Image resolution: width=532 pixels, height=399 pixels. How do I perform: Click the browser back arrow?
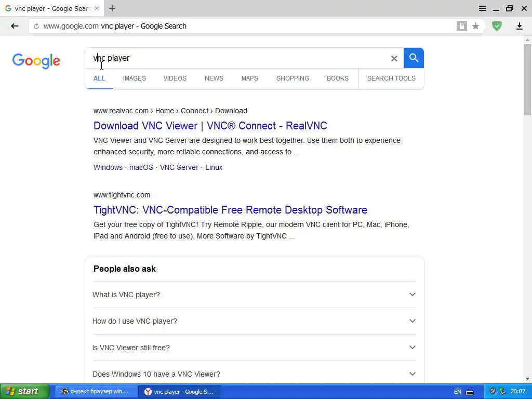pyautogui.click(x=15, y=26)
